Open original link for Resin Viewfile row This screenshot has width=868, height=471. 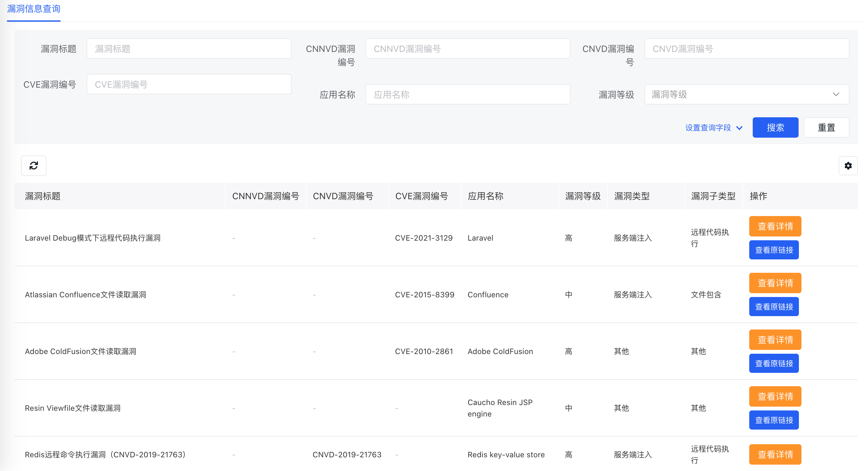pyautogui.click(x=774, y=420)
